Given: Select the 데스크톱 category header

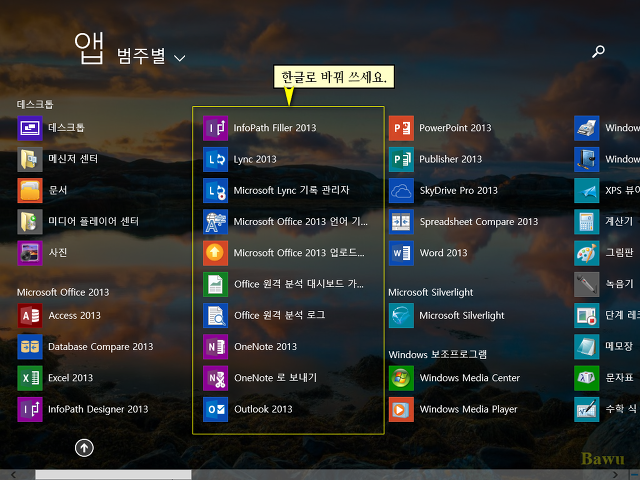Looking at the screenshot, I should [35, 104].
